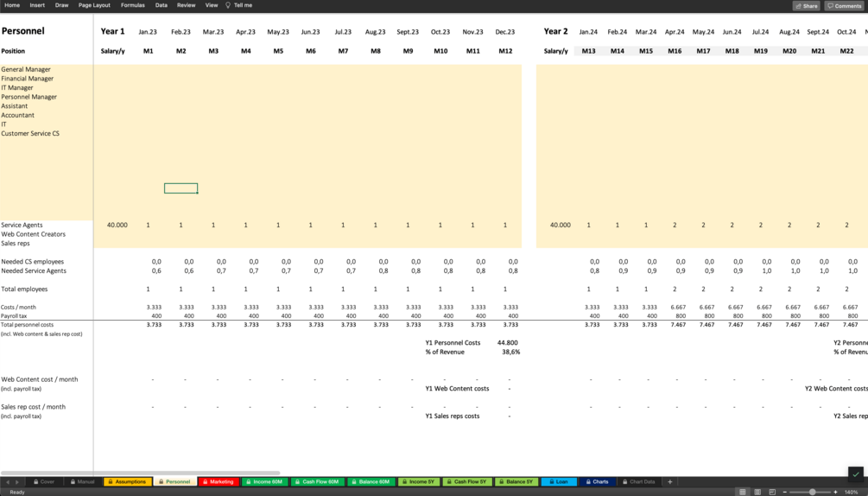Select the IT Manager cell
The height and width of the screenshot is (496, 868).
[17, 87]
